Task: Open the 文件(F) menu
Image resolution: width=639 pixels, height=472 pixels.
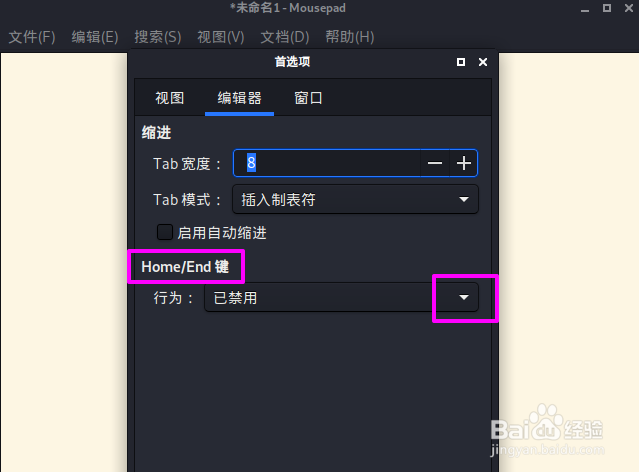Action: pos(32,37)
